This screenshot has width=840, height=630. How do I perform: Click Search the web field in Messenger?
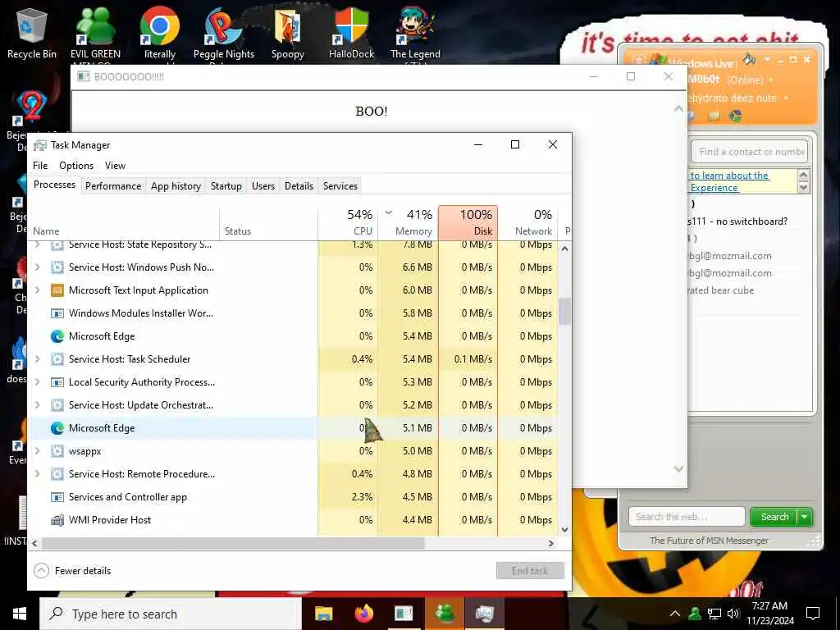(687, 517)
